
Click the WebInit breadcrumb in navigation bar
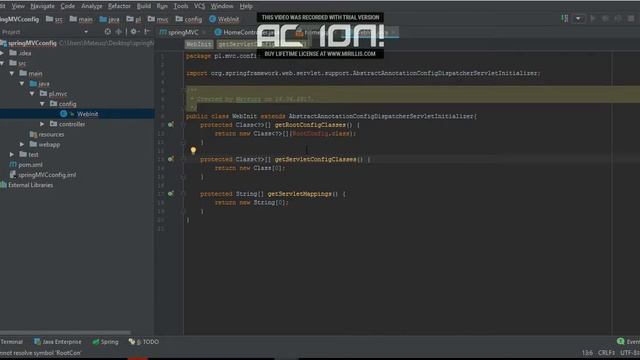coord(224,19)
